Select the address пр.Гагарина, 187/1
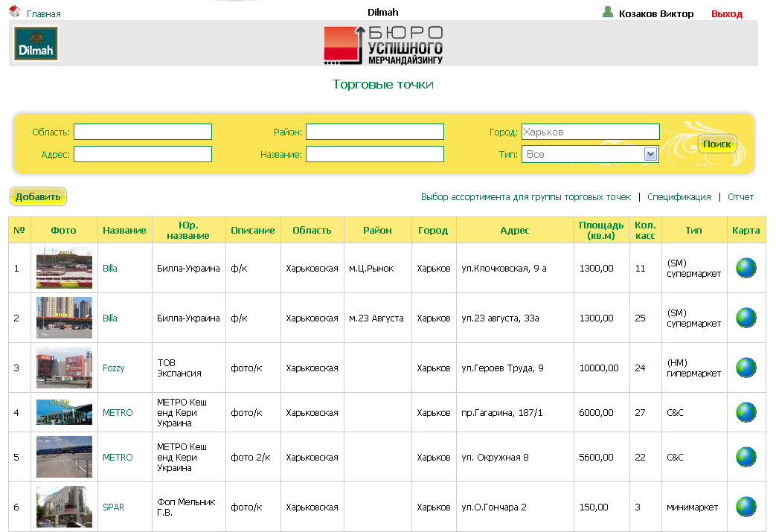Screen dimensions: 776x532 501,413
